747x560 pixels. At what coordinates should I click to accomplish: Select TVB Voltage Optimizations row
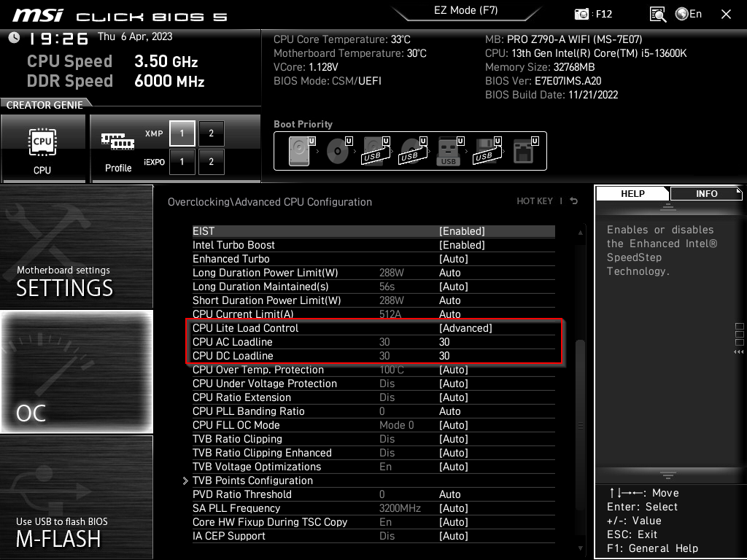[373, 466]
